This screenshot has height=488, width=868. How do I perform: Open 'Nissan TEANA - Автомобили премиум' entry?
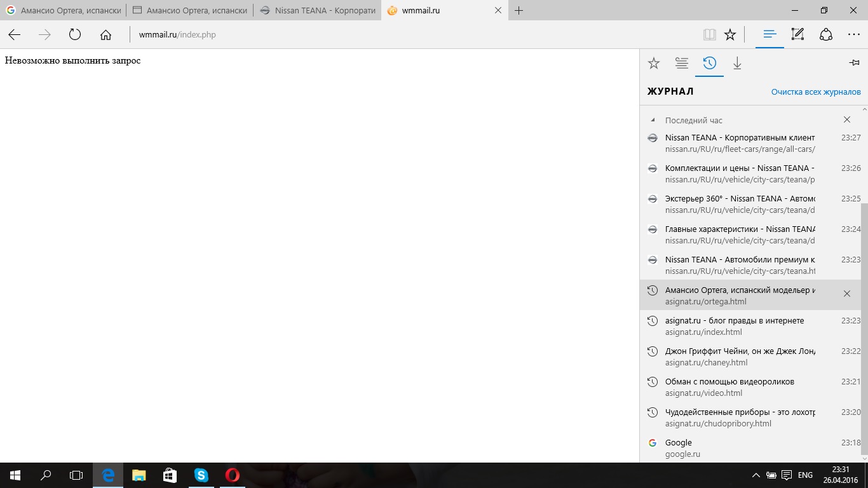pos(750,265)
